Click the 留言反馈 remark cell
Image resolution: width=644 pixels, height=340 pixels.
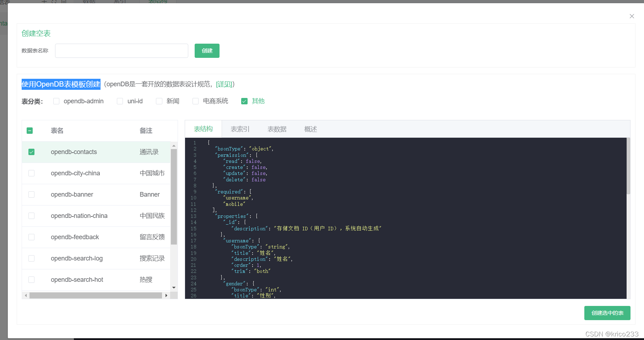click(x=152, y=237)
